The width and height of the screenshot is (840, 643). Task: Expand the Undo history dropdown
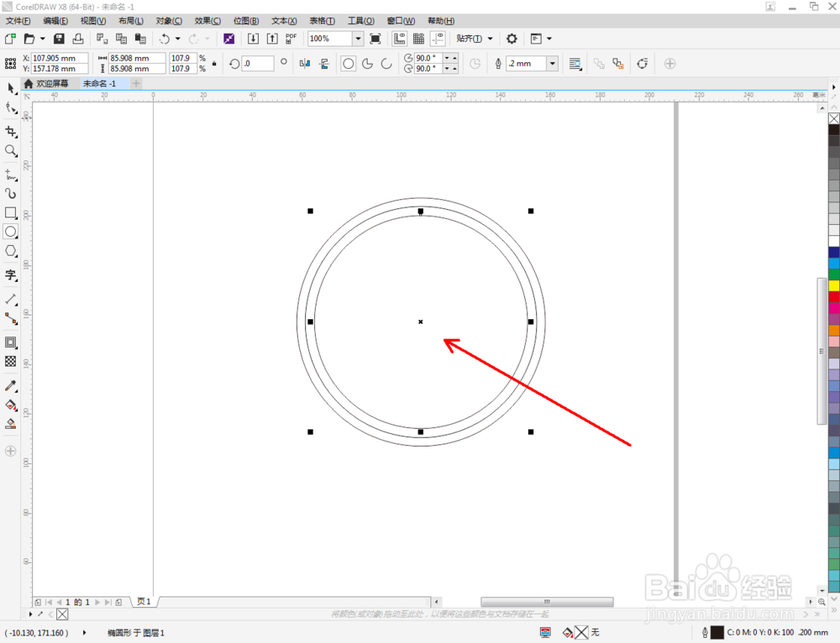tap(178, 39)
